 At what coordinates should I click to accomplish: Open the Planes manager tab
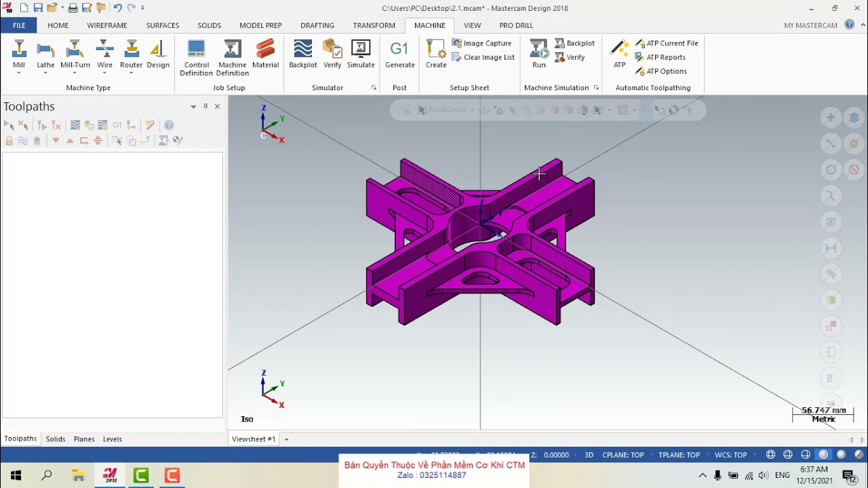[x=84, y=439]
